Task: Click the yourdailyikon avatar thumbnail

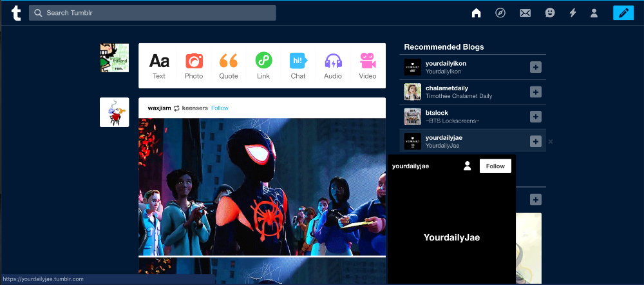Action: [x=412, y=68]
